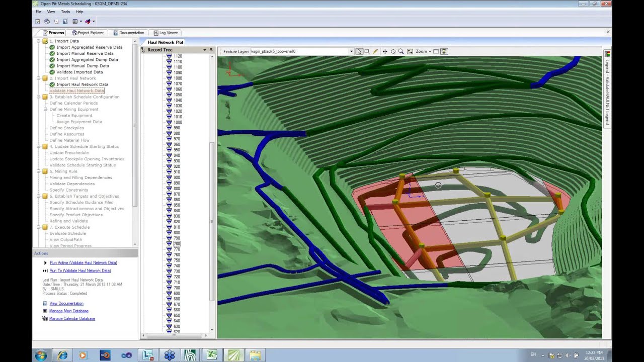Viewport: 644px width, 362px height.
Task: Open the Help menu
Action: coord(79,12)
